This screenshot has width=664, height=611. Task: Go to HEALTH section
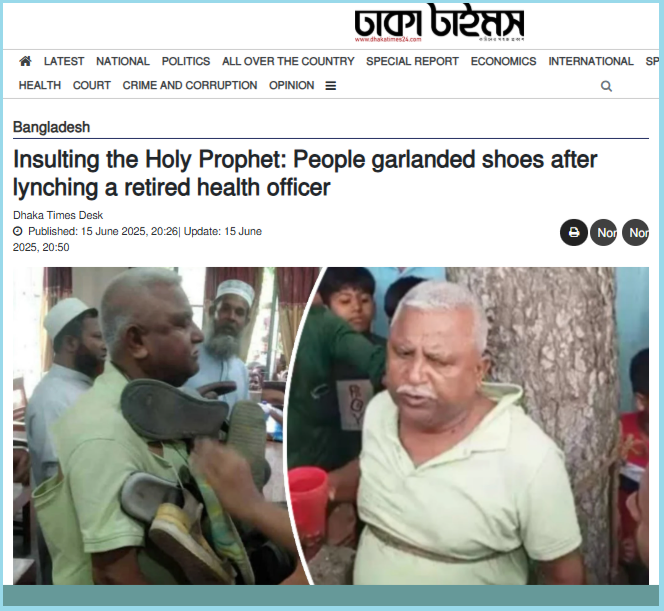(x=40, y=86)
